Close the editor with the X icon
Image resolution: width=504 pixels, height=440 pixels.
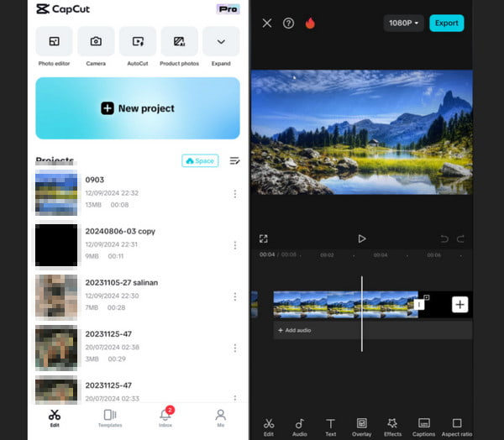(267, 24)
